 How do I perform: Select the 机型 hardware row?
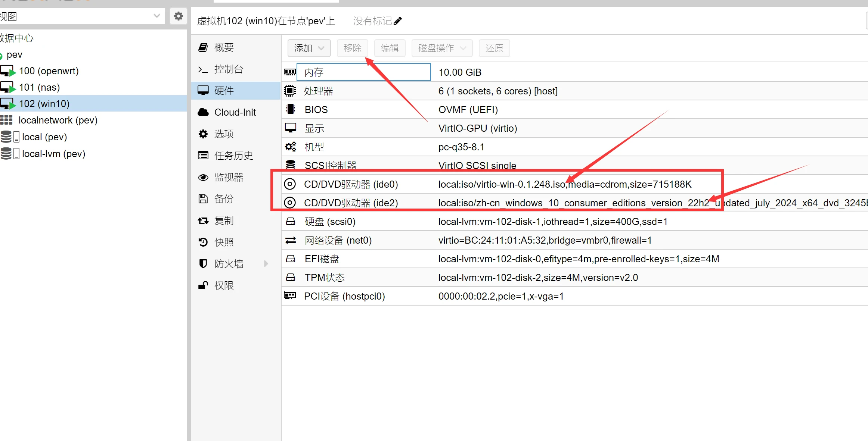[x=575, y=147]
